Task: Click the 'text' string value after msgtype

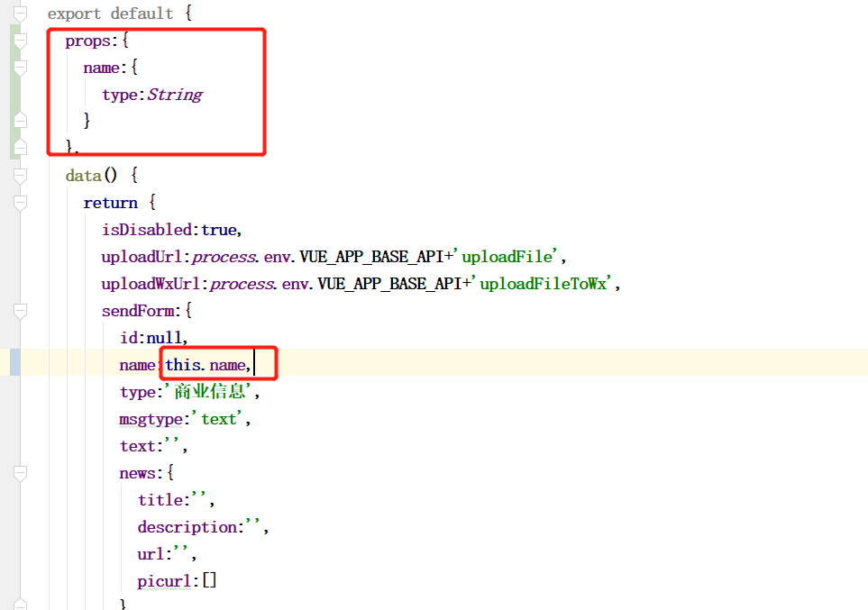Action: click(x=218, y=419)
